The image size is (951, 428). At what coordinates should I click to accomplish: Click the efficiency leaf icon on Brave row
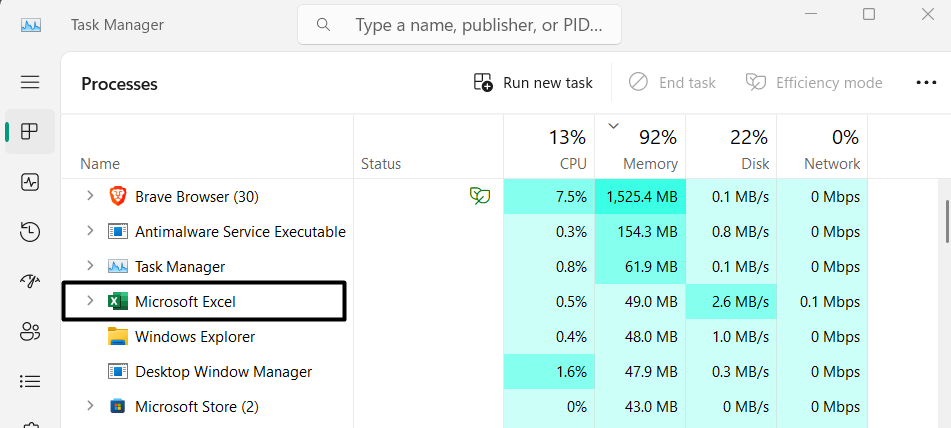[480, 196]
